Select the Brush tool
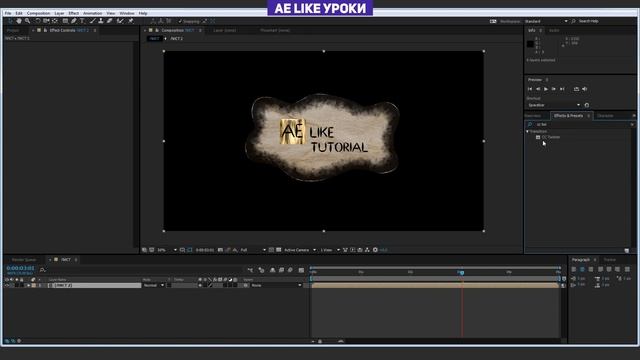Viewport: 640px width, 360px height. [x=93, y=21]
